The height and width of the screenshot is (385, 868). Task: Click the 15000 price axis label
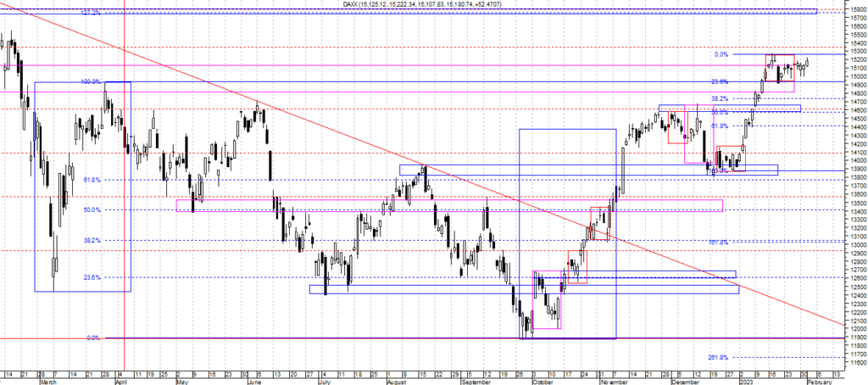coord(860,75)
